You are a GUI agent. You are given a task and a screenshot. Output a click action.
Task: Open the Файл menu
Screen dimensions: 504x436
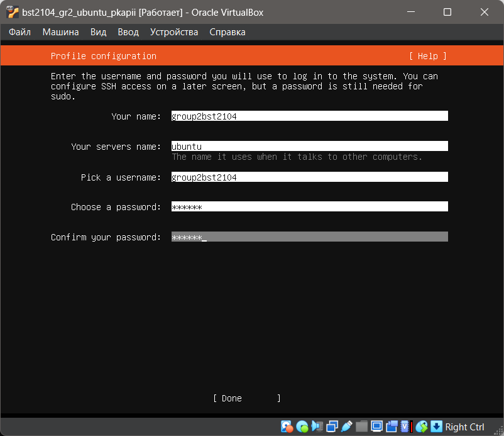[x=19, y=32]
